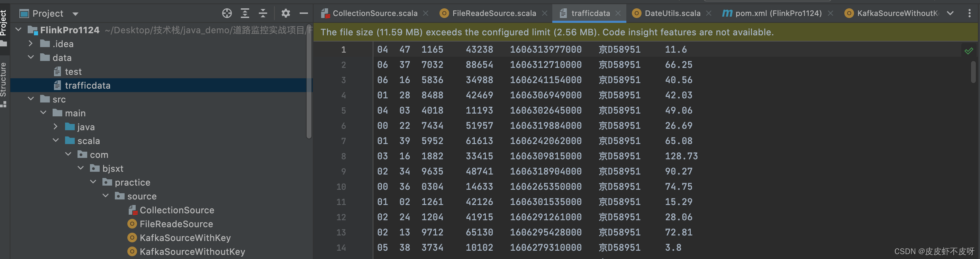Image resolution: width=980 pixels, height=259 pixels.
Task: Collapse the main folder
Action: coord(43,112)
